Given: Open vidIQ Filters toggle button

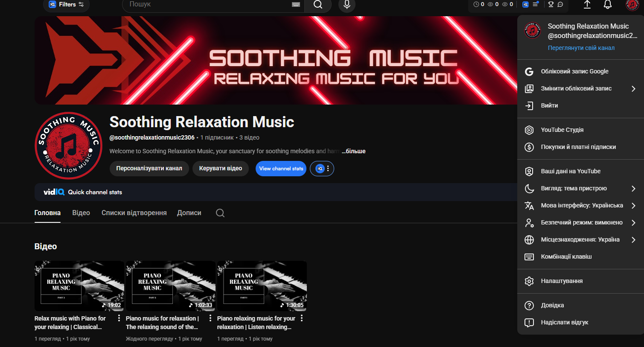Looking at the screenshot, I should pos(67,5).
